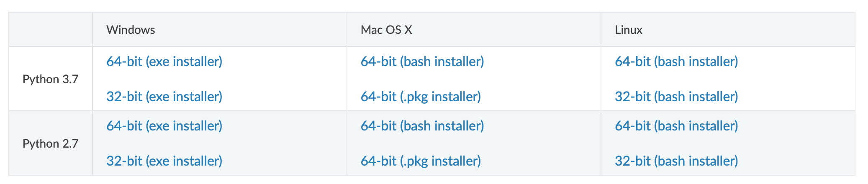The image size is (868, 184).
Task: Select Python 3.7 Linux 32-bit bash installer
Action: point(676,97)
